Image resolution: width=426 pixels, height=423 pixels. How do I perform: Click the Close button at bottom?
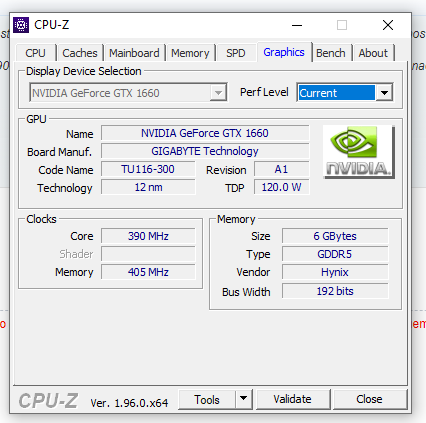[x=369, y=399]
